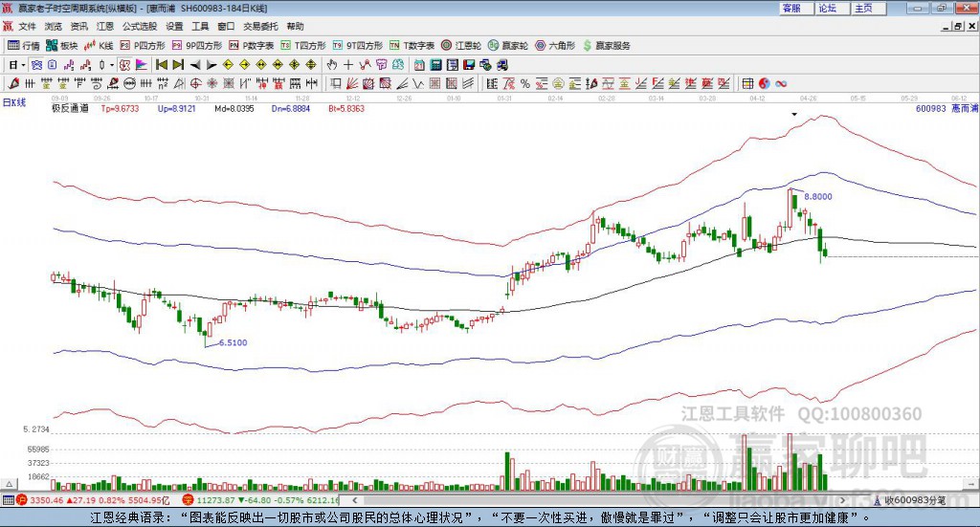The height and width of the screenshot is (527, 980).
Task: Toggle the 权 ex-rights adjustment icon
Action: (124, 65)
